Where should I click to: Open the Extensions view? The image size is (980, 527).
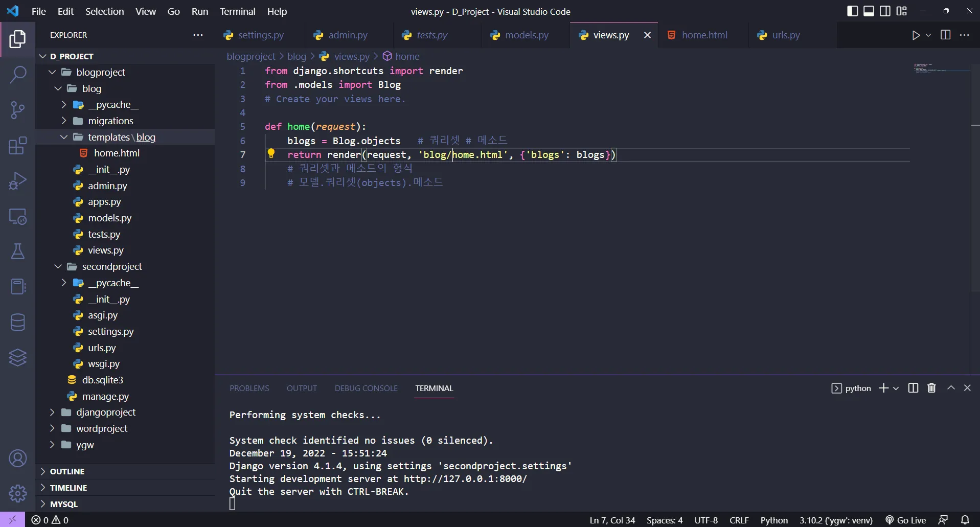coord(17,146)
